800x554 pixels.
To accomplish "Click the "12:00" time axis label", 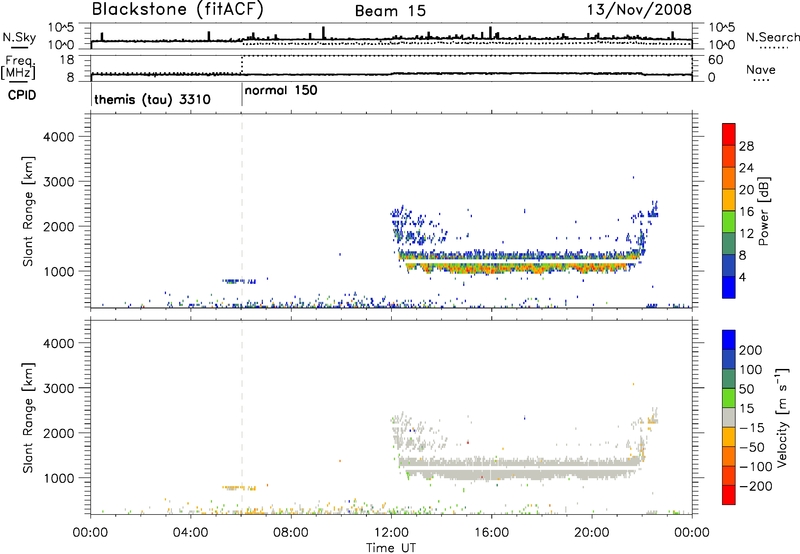I will pyautogui.click(x=391, y=532).
